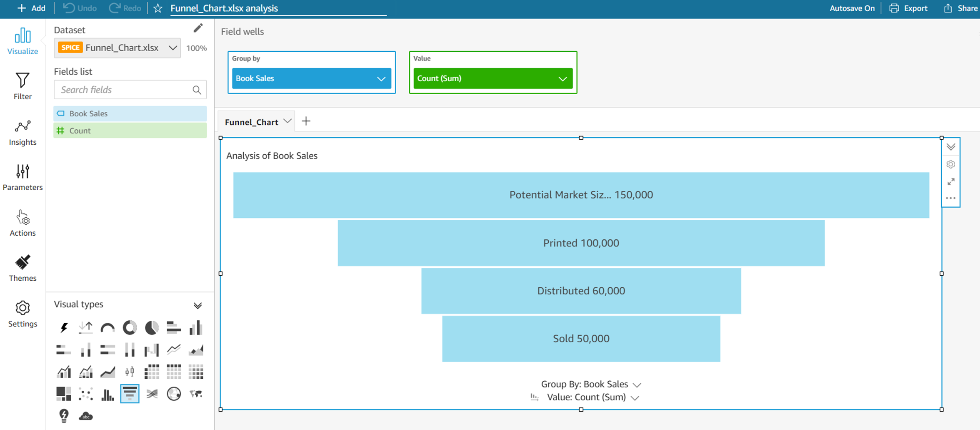Select the tree map visual type
This screenshot has height=430, width=980.
[64, 394]
